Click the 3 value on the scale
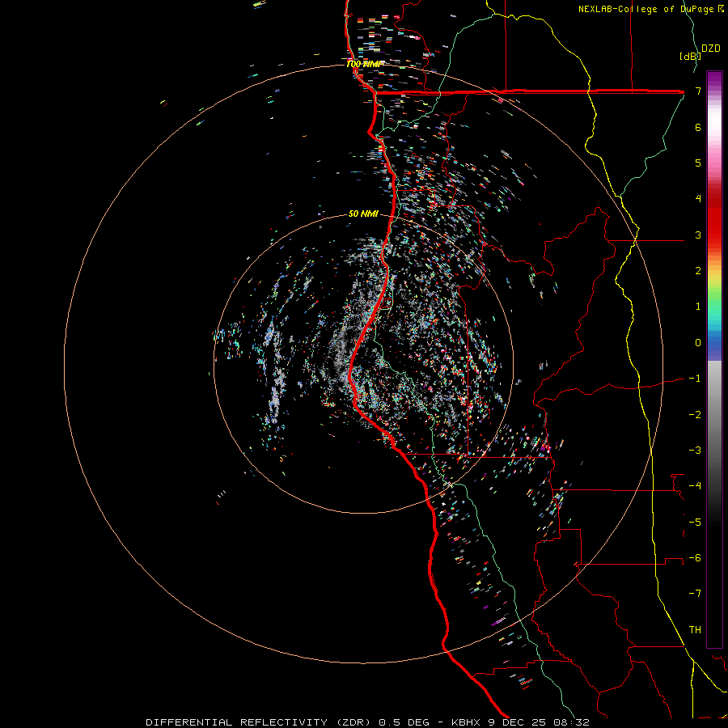This screenshot has height=728, width=728. tap(698, 235)
